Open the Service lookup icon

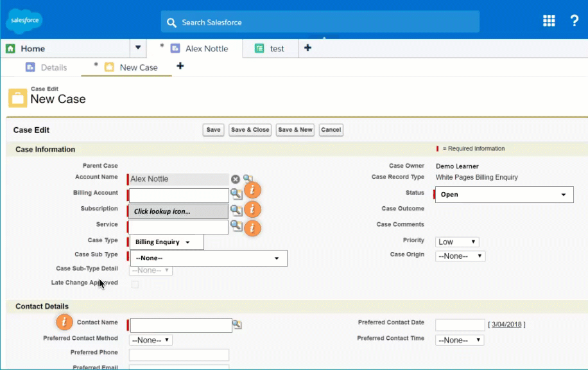coord(236,225)
